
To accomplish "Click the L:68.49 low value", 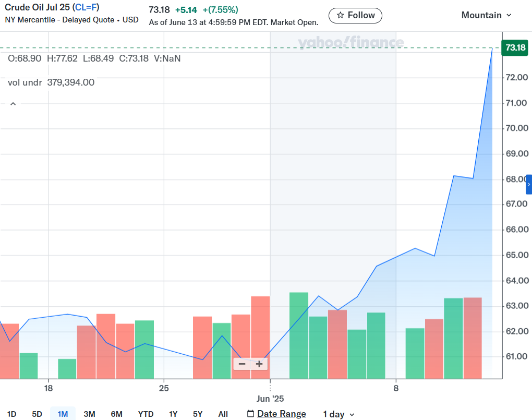I will pos(99,58).
